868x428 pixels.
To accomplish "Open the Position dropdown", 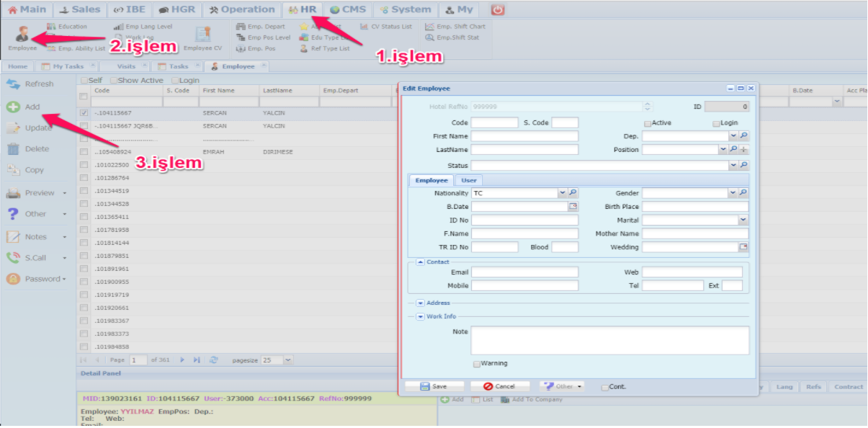I will [x=723, y=150].
